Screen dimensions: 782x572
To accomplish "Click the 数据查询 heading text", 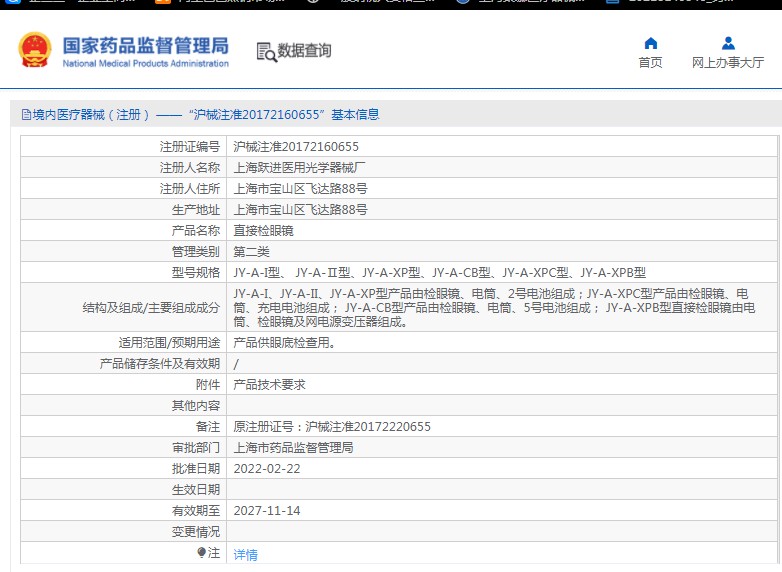I will (304, 50).
